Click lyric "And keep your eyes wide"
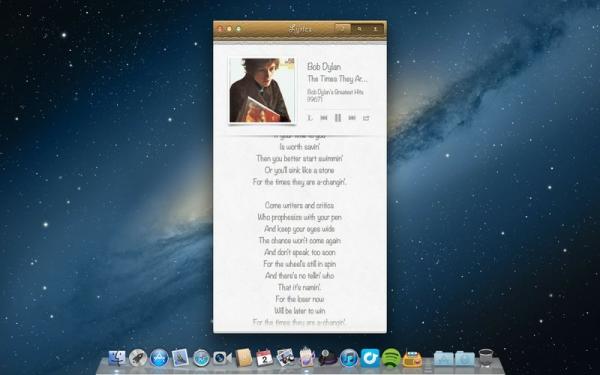The image size is (600, 375). [x=300, y=229]
